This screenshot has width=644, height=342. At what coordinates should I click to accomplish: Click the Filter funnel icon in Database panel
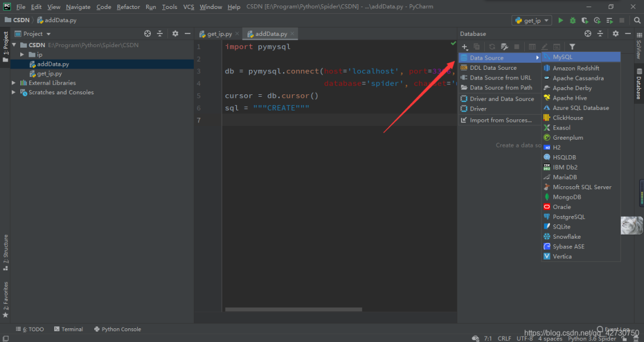[572, 47]
